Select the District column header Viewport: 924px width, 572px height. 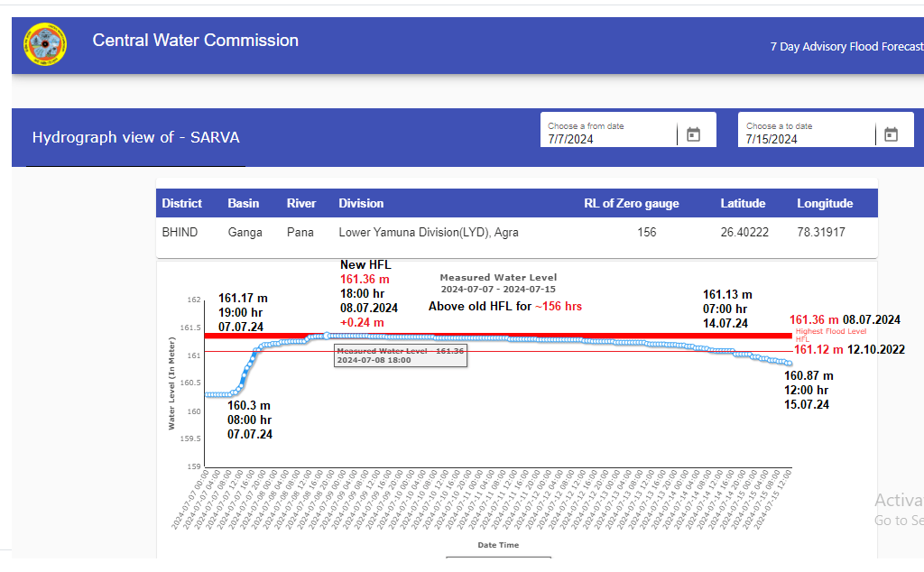[181, 203]
